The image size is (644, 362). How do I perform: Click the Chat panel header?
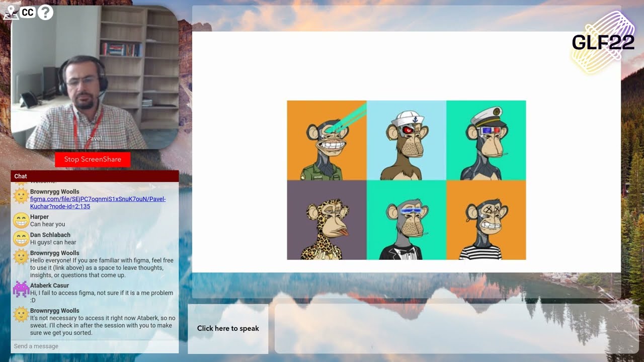coord(95,176)
